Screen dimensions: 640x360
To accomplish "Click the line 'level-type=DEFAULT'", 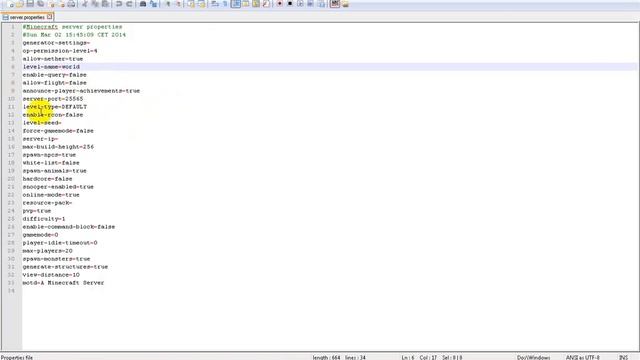I will click(55, 107).
